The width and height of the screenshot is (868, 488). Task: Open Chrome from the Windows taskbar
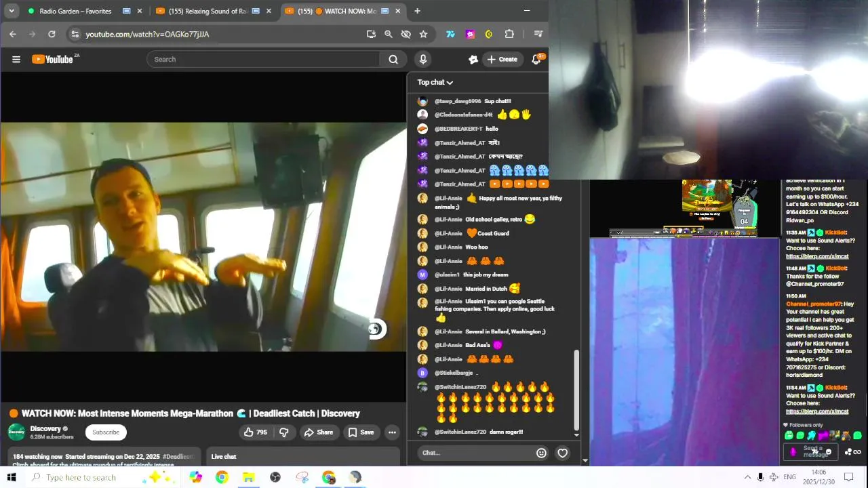(222, 477)
